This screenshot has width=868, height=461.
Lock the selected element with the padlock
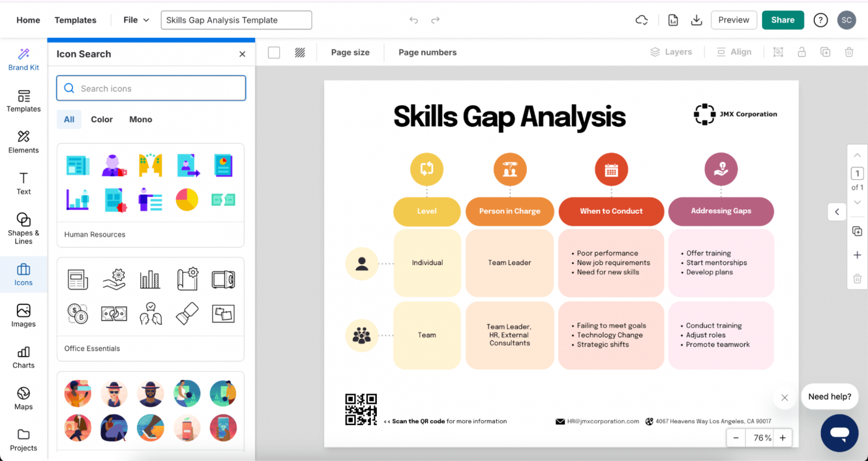click(801, 51)
